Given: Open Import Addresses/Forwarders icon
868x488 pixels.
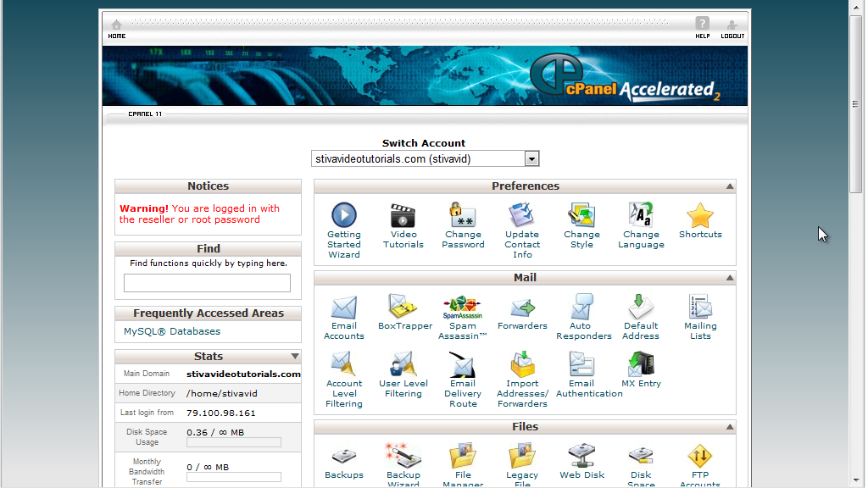Looking at the screenshot, I should click(522, 363).
